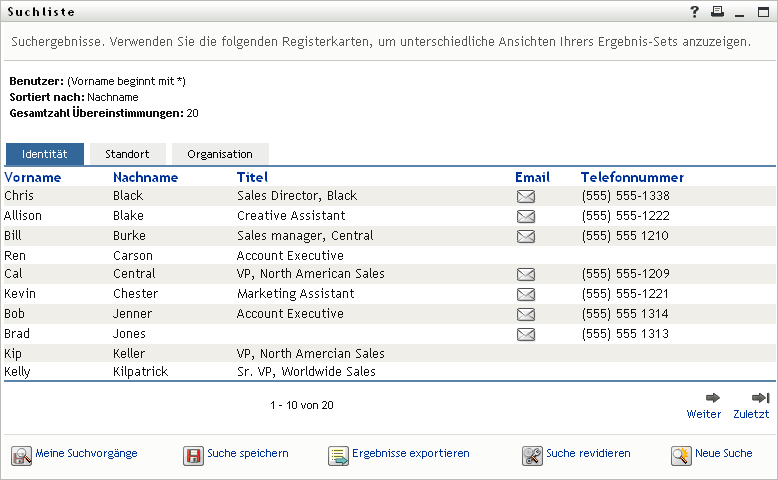
Task: Click the email icon for Brad Jones
Action: click(x=525, y=334)
